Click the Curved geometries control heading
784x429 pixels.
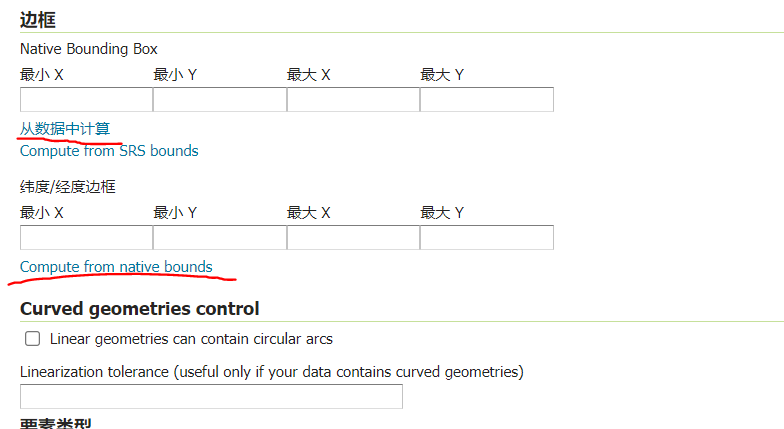point(139,309)
